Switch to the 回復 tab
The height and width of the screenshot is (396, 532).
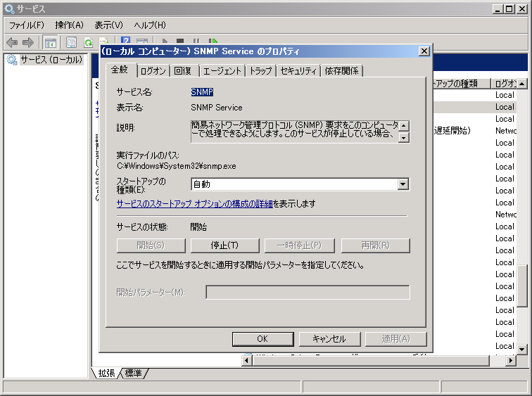pyautogui.click(x=182, y=71)
